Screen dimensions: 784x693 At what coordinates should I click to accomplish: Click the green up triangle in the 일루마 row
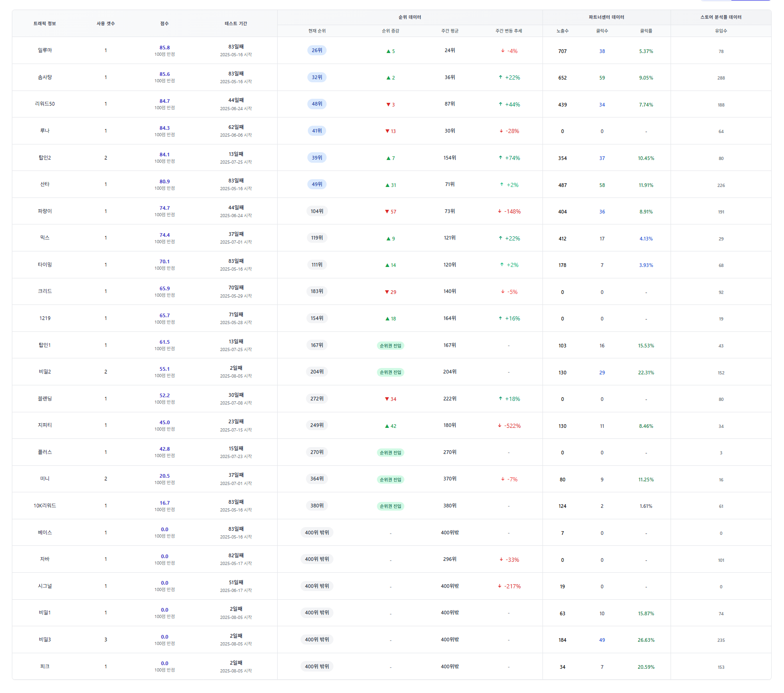point(388,51)
